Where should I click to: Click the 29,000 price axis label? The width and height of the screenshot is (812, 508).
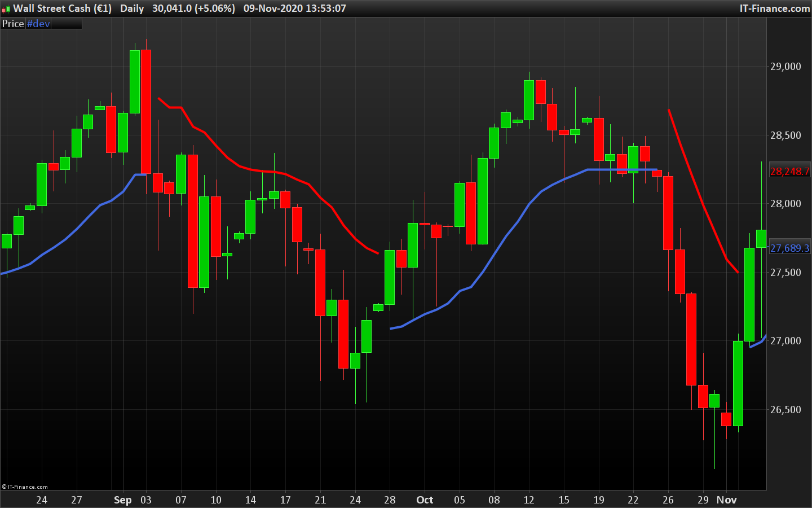point(785,67)
